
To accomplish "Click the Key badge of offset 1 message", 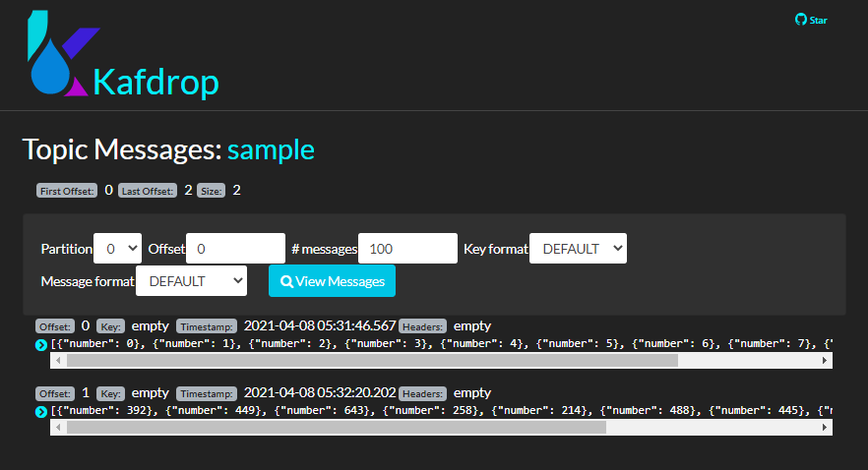I will (x=110, y=393).
